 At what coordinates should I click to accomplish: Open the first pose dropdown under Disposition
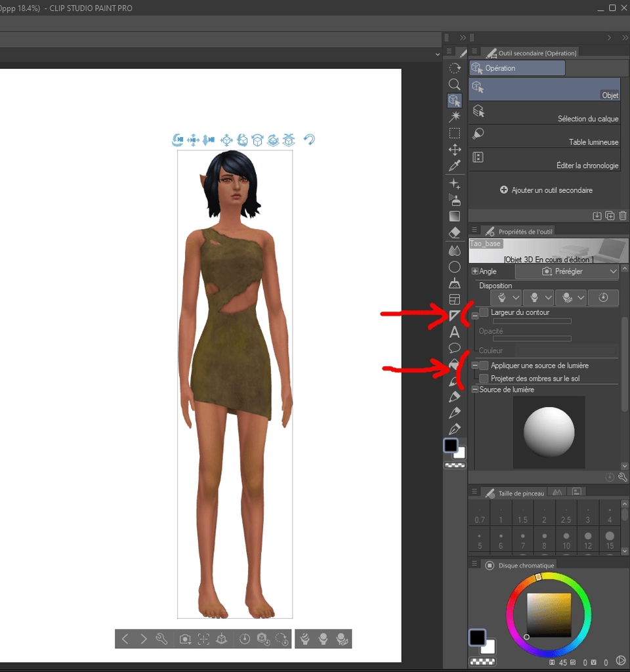[x=505, y=297]
